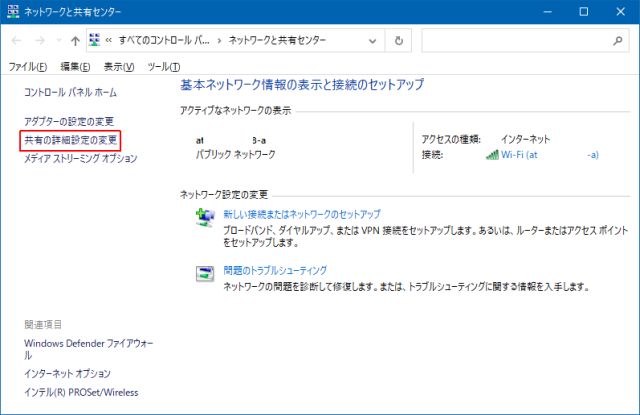Open the 表示(V) menu
Viewport: 640px width, 415px height.
(x=119, y=66)
